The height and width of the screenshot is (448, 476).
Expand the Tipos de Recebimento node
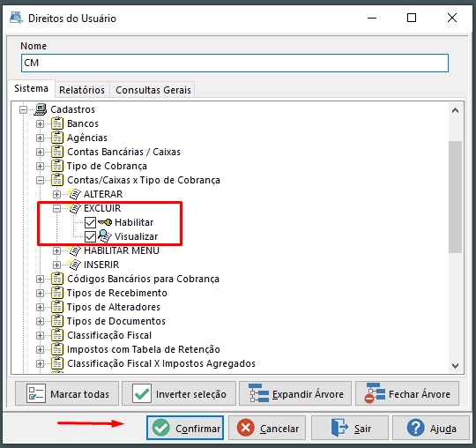pyautogui.click(x=40, y=293)
